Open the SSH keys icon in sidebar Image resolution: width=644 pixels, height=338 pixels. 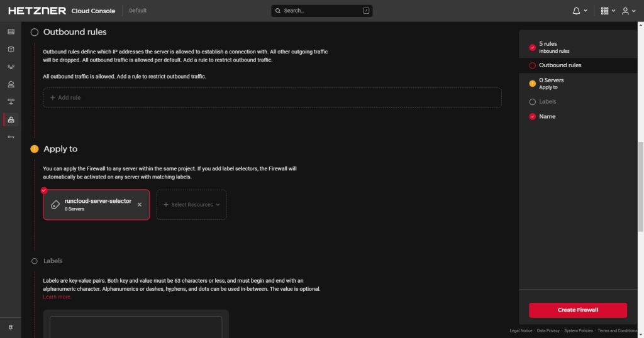(x=11, y=137)
